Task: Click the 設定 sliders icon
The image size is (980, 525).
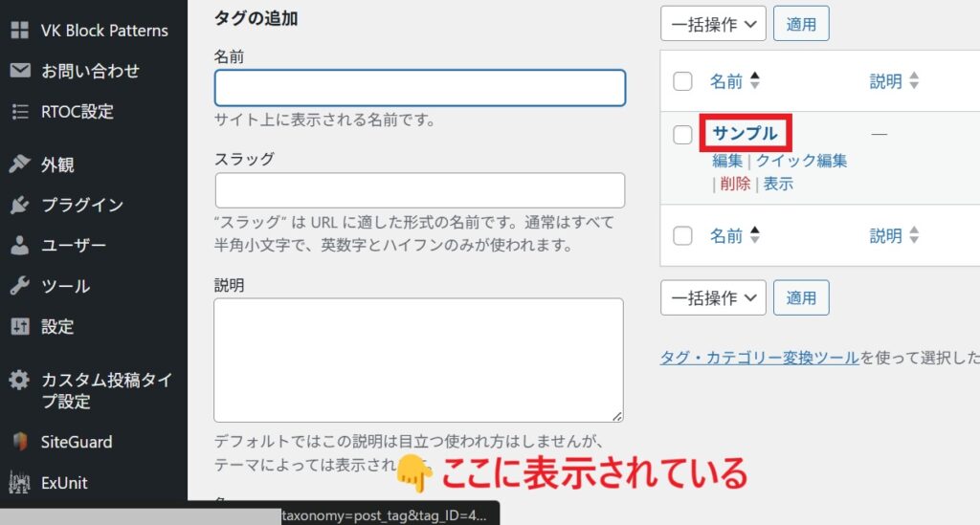Action: click(20, 326)
